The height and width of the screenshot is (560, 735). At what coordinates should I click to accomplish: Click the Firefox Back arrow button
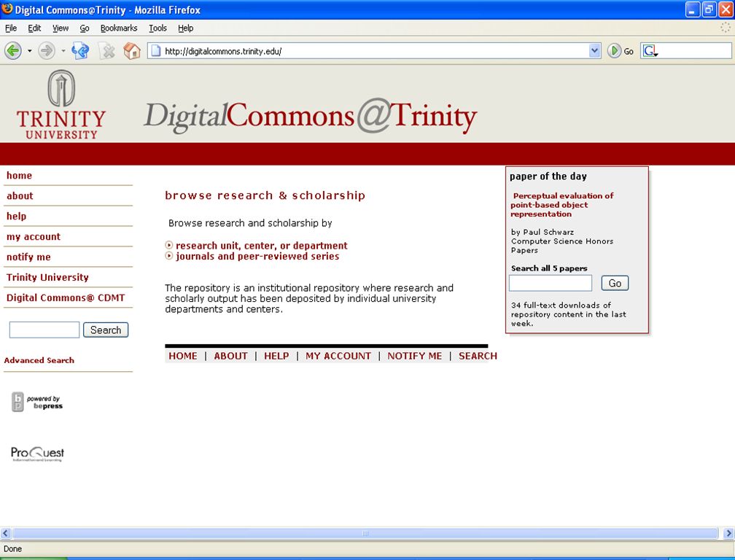point(13,50)
